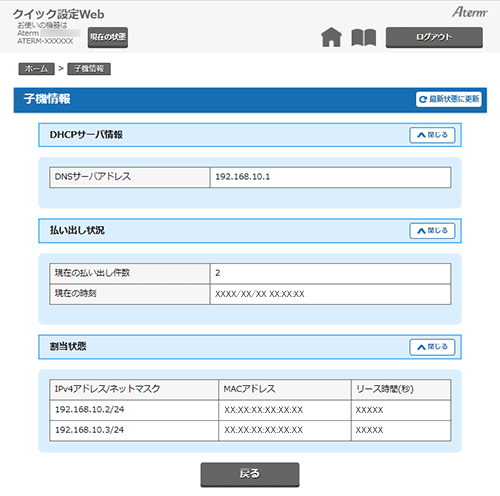Select DNS address value 192.168.10.1
The image size is (500, 496).
242,177
